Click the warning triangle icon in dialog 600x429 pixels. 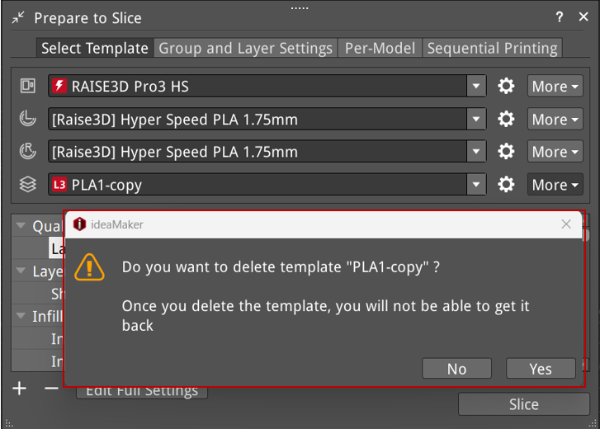(92, 266)
